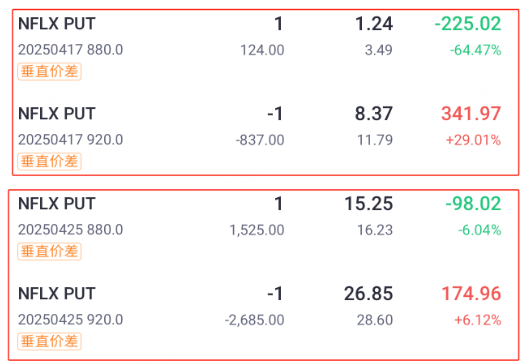Click the -64.47% percentage change

click(x=476, y=50)
